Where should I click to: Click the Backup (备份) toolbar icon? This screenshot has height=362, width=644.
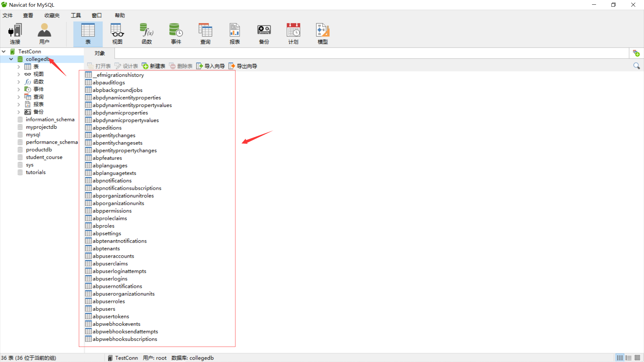tap(264, 34)
